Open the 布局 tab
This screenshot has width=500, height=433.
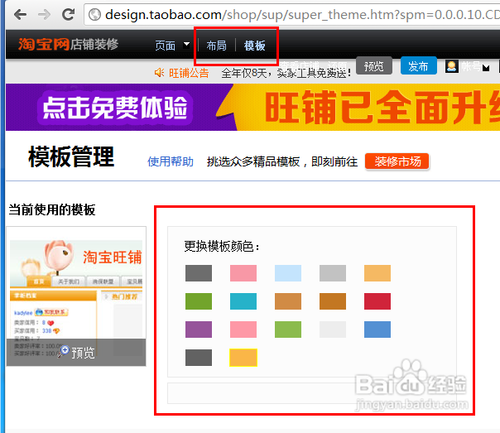click(x=216, y=45)
